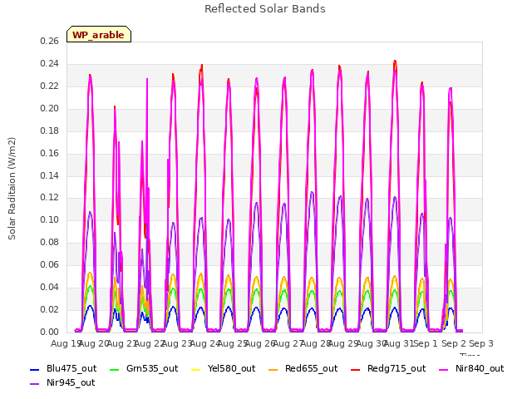Image resolution: width=532 pixels, height=399 pixels.
Task: Click the 0.00 y-axis tick label
Action: click(x=50, y=332)
